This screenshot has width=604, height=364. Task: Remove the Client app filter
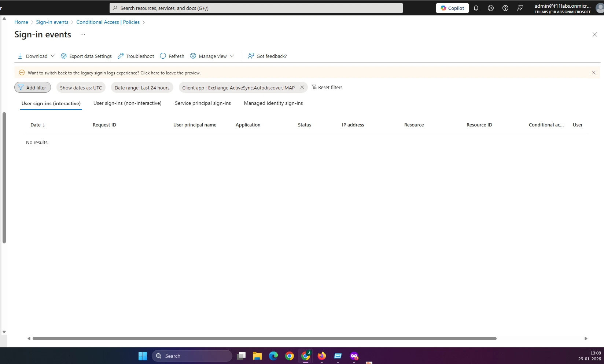[302, 87]
